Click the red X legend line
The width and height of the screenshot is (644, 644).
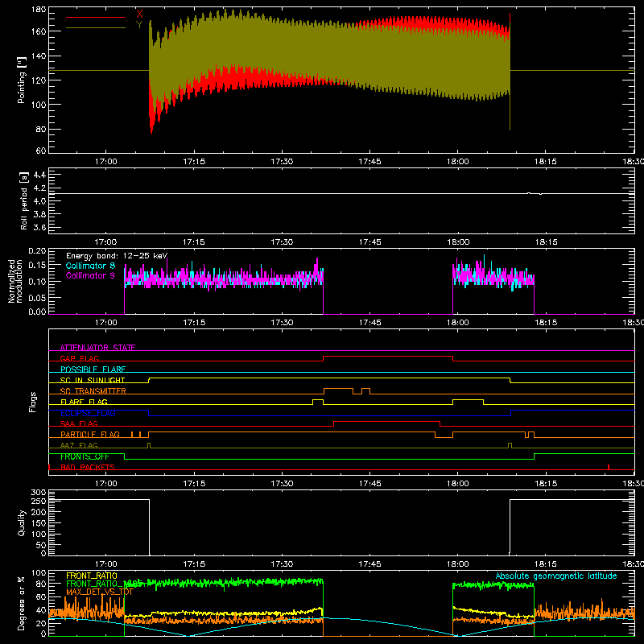(96, 17)
